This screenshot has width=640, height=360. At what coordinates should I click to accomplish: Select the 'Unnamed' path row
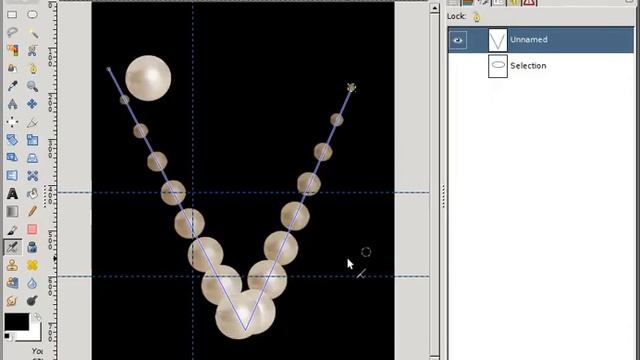point(541,40)
